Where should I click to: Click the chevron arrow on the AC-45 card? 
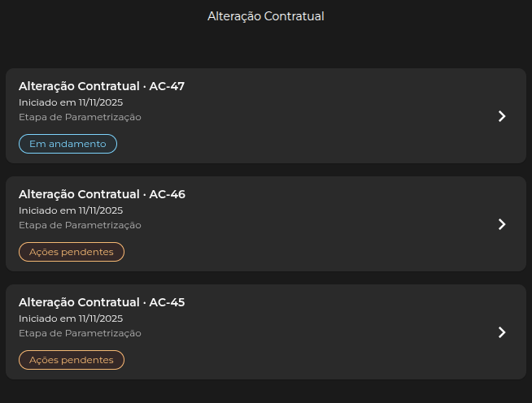click(x=502, y=332)
